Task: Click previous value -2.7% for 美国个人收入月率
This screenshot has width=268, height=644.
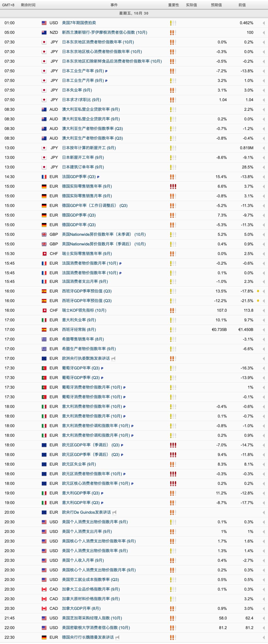Action: point(248,560)
